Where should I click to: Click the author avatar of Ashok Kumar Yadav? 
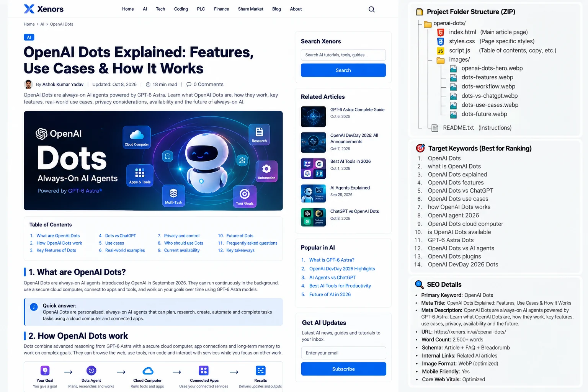(28, 84)
